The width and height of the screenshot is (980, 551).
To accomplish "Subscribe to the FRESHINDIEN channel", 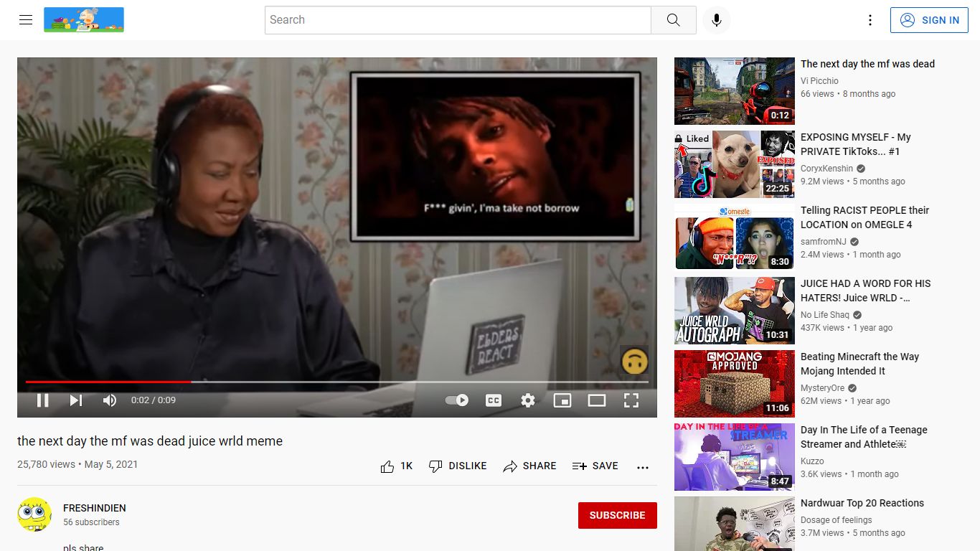I will pyautogui.click(x=618, y=515).
